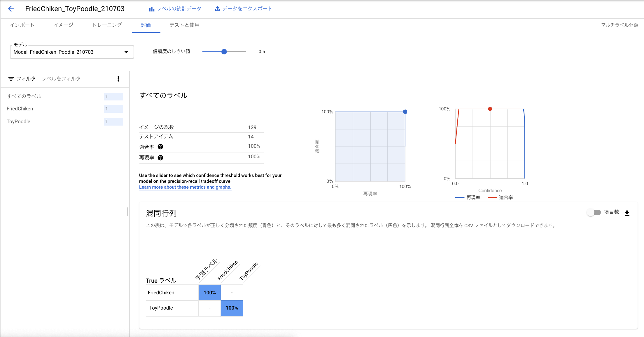
Task: Click the filter list icon
Action: 11,79
